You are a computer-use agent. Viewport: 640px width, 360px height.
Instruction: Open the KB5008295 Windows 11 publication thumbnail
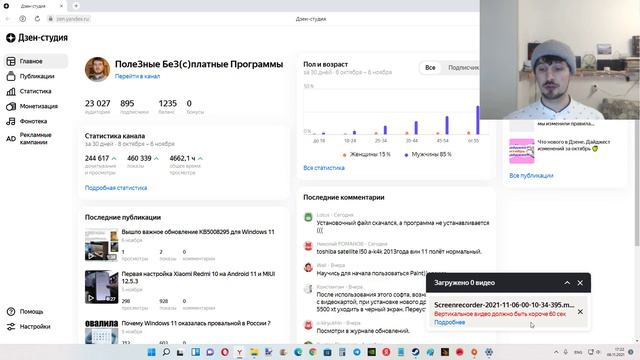coord(101,244)
